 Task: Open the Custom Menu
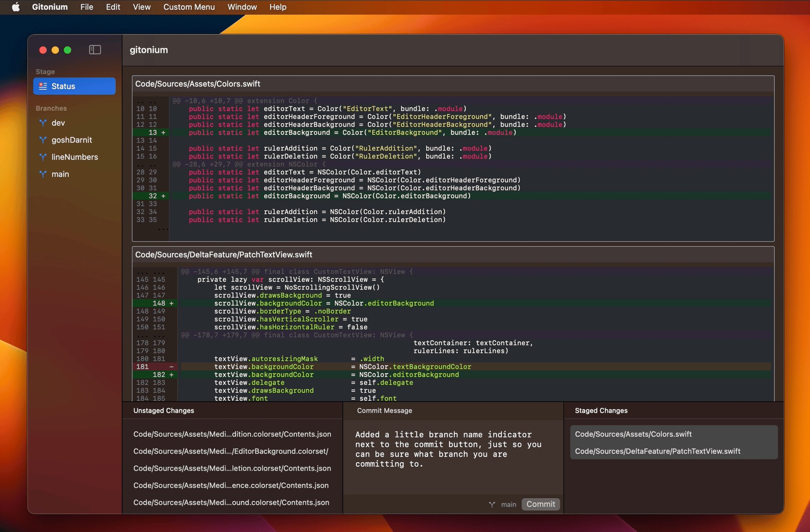[x=189, y=7]
